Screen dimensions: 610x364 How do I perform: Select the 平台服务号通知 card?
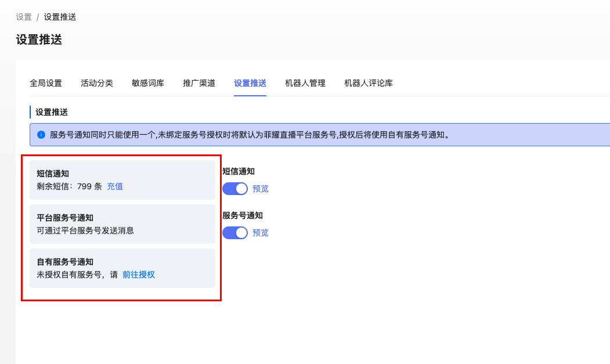point(122,224)
